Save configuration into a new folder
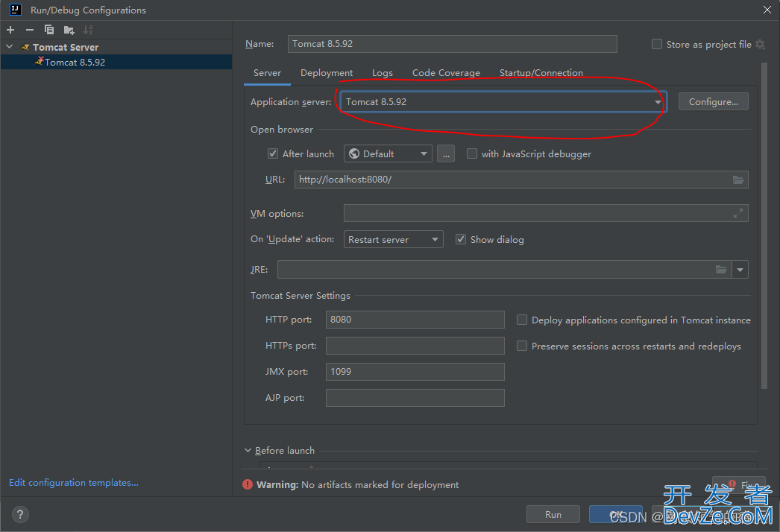This screenshot has height=532, width=780. click(x=69, y=31)
